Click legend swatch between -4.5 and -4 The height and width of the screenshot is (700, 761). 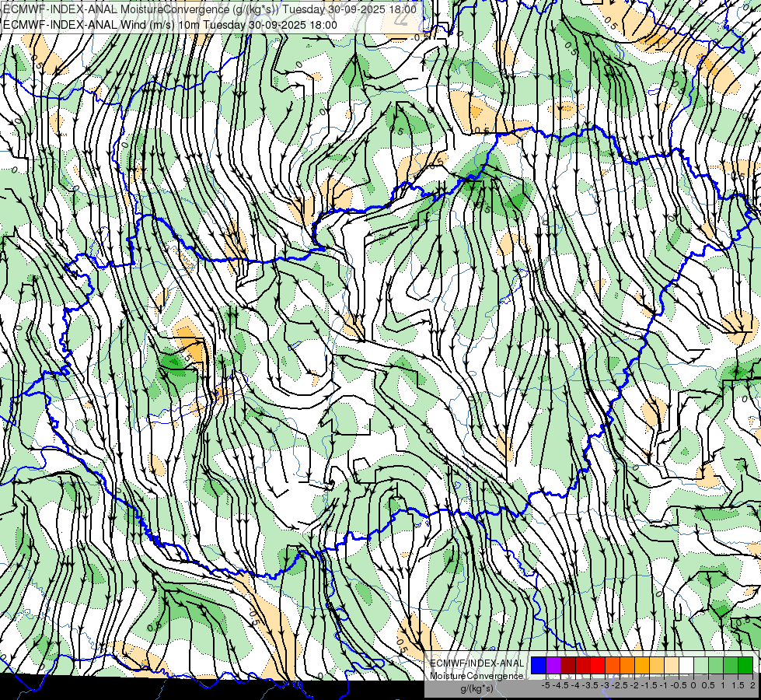click(x=568, y=665)
